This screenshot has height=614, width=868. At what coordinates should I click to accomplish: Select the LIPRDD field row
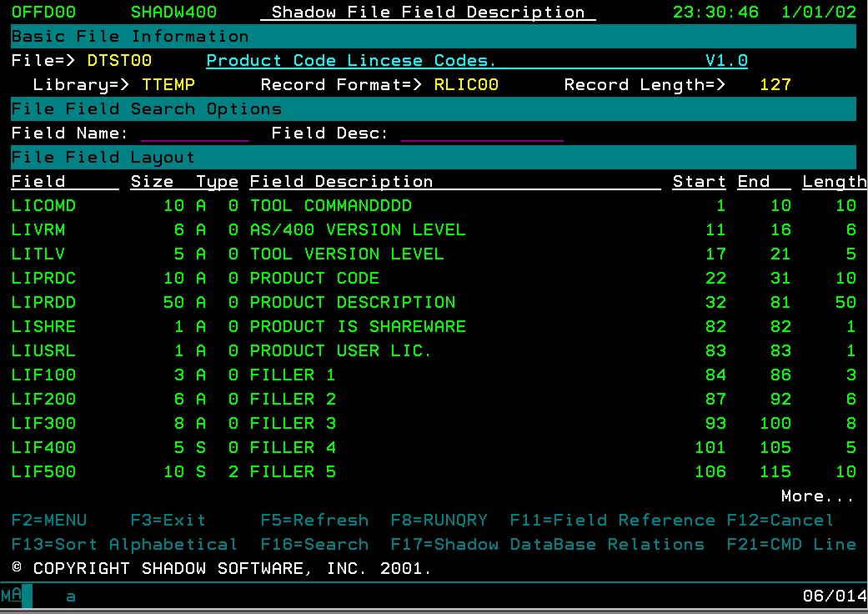[434, 302]
